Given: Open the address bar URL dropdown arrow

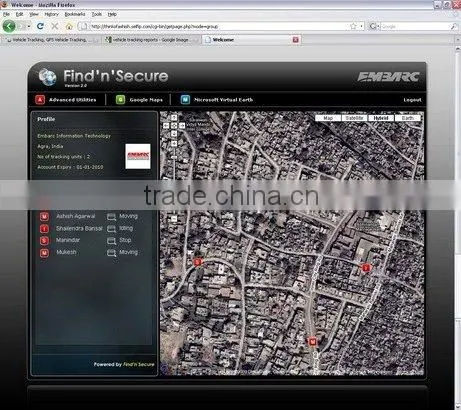Looking at the screenshot, I should point(361,26).
